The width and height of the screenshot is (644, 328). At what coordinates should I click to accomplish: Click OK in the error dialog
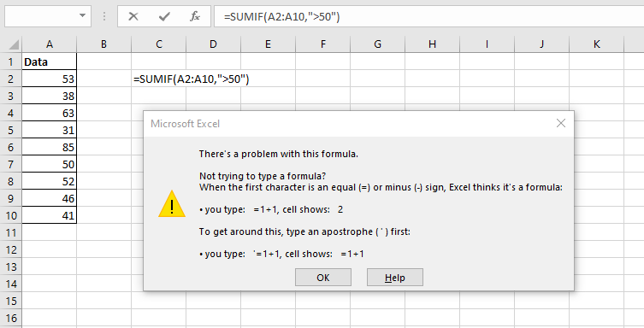322,278
